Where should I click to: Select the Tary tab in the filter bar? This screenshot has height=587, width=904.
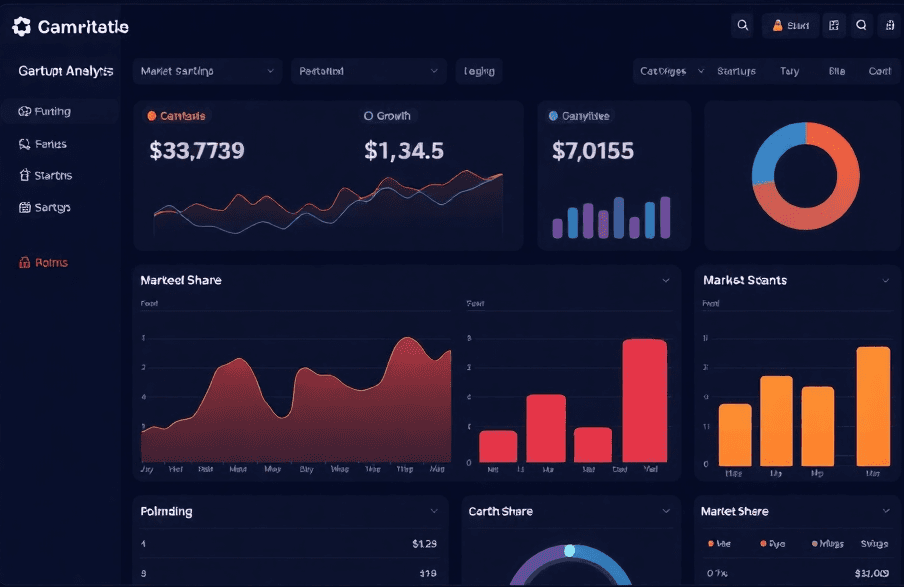click(x=789, y=71)
